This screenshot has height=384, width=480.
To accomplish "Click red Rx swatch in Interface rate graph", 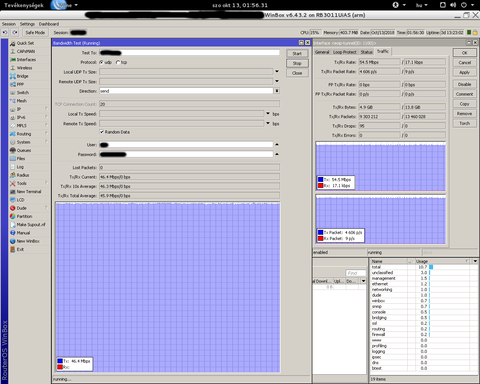I will click(x=320, y=185).
